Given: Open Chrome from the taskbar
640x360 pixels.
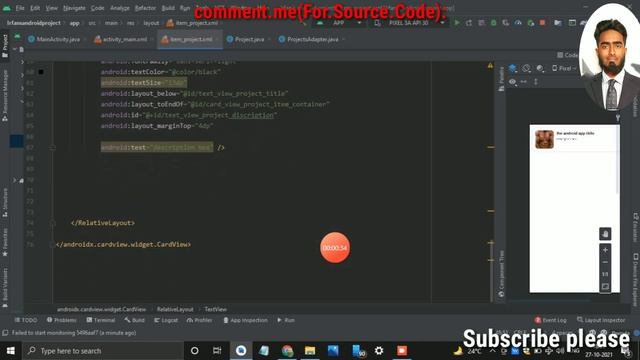Looking at the screenshot, I should point(287,351).
